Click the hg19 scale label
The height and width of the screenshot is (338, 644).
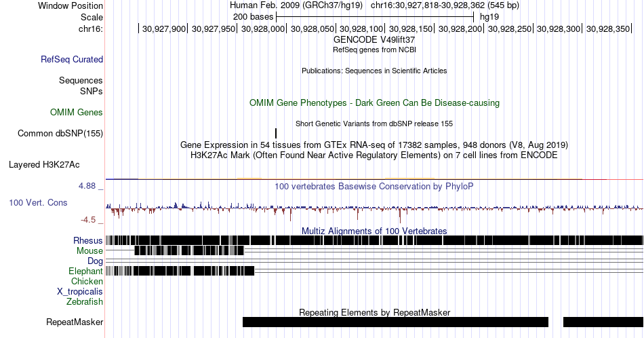tap(489, 17)
